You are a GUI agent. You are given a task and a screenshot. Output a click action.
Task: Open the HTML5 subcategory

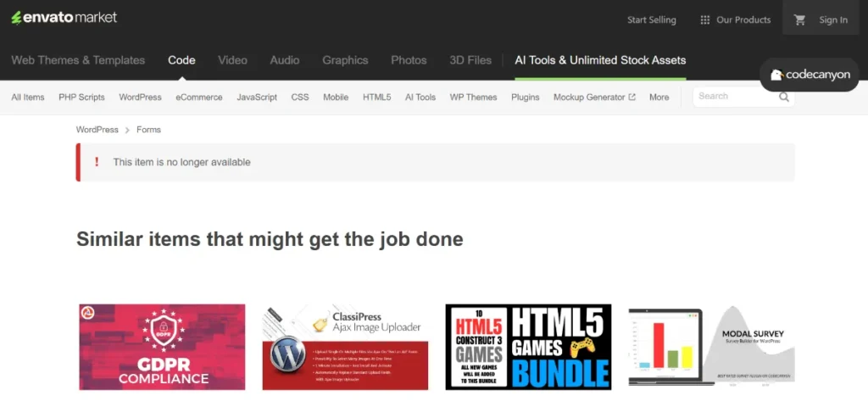pos(377,97)
